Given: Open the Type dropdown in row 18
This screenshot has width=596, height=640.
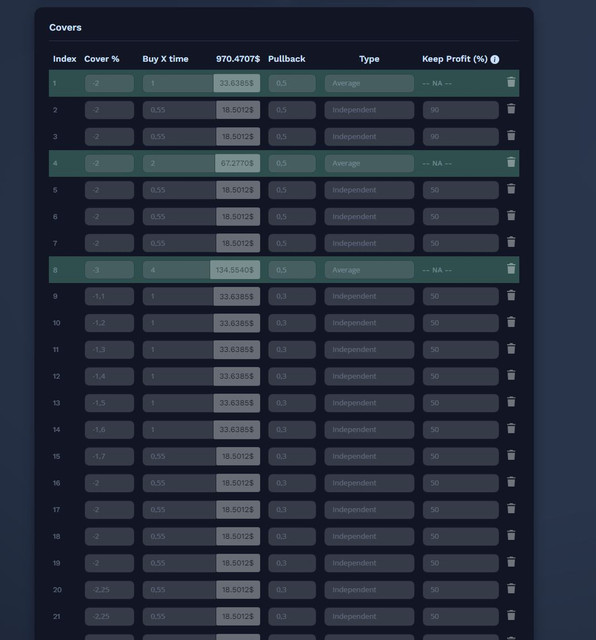Looking at the screenshot, I should 369,536.
